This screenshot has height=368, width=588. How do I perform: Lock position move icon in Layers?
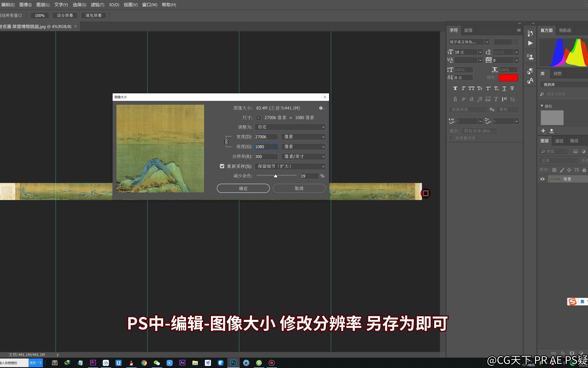tap(569, 170)
